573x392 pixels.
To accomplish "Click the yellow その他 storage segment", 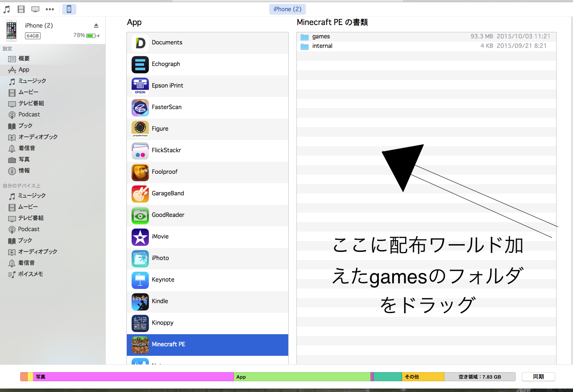I will pos(423,376).
